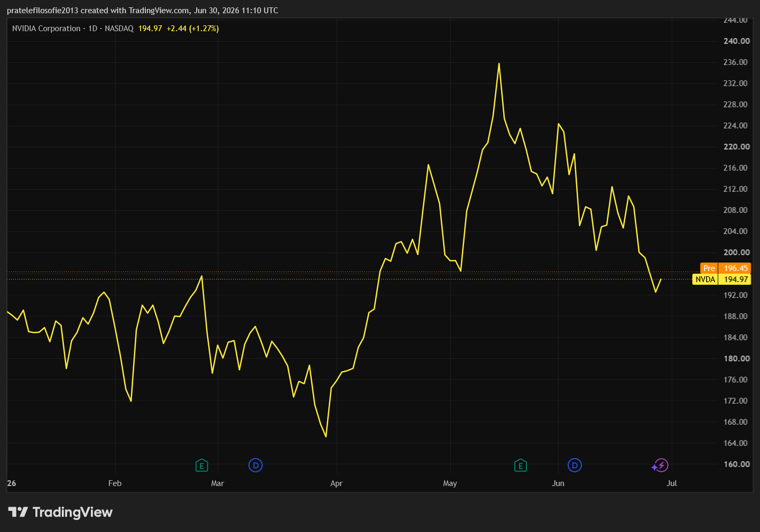760x532 pixels.
Task: Click the TradingView logo at the bottom
Action: (60, 512)
